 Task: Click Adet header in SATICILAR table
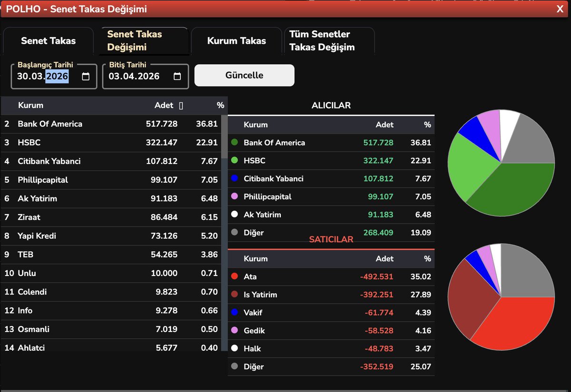[x=384, y=259]
